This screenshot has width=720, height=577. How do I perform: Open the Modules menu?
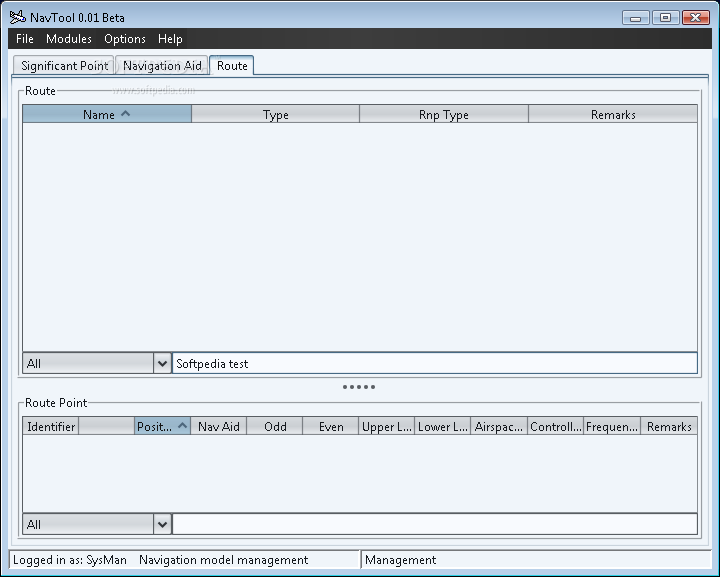[68, 39]
